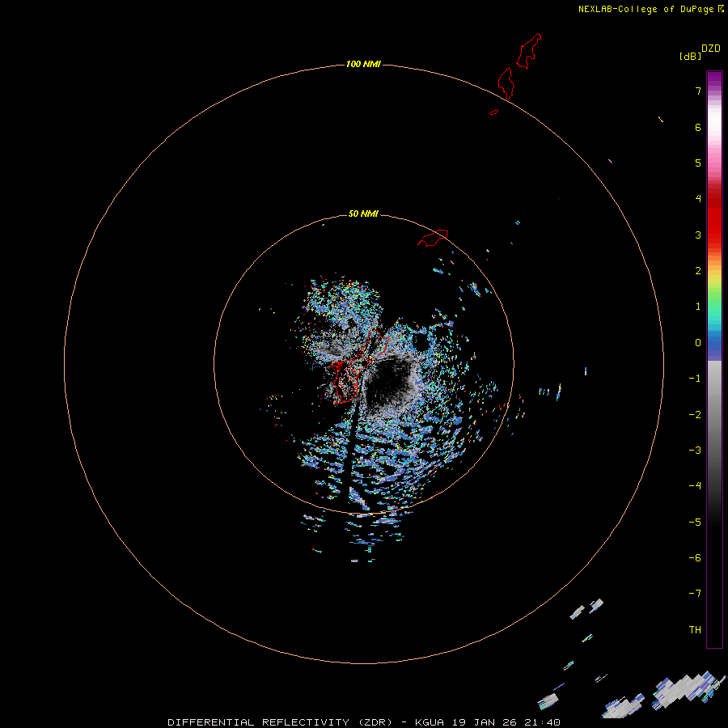Click the colorbar value -5 label
This screenshot has height=728, width=728.
pyautogui.click(x=695, y=523)
